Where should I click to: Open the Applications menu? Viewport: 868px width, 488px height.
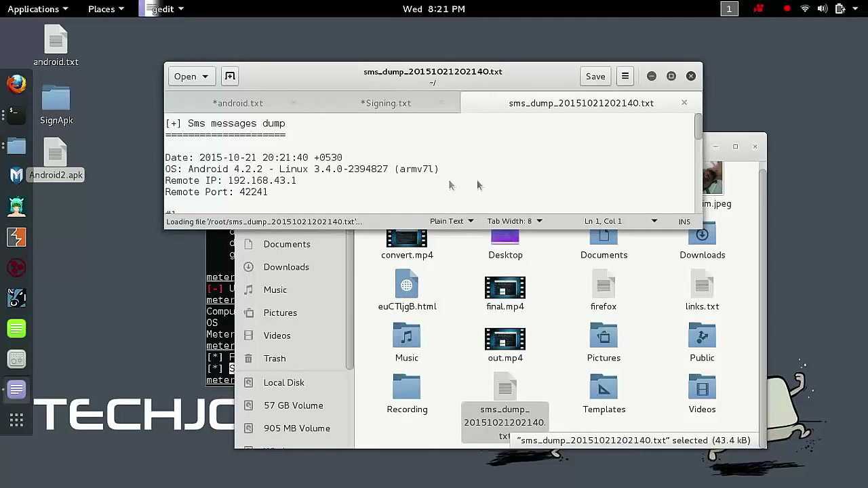(x=38, y=9)
